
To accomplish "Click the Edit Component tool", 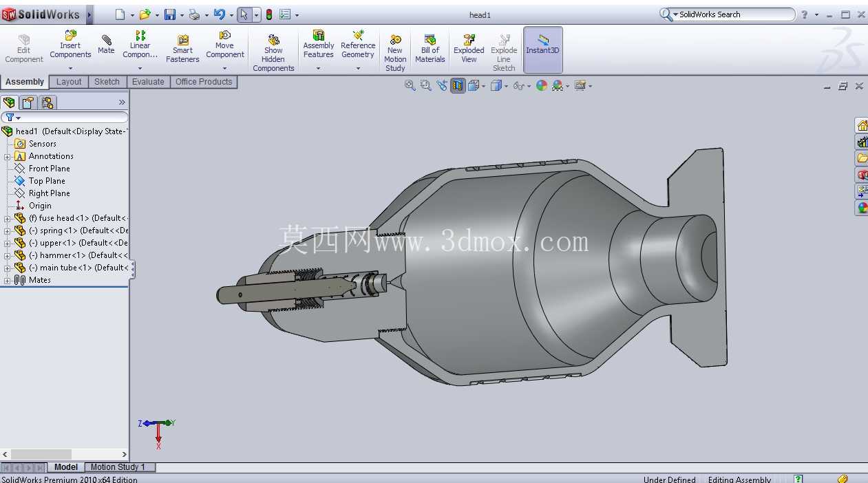I will (24, 49).
